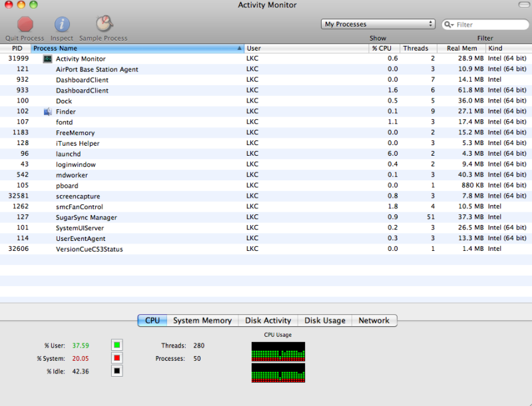Click the 51 threads value for SugarSync Manager
The image size is (532, 406).
pos(431,217)
